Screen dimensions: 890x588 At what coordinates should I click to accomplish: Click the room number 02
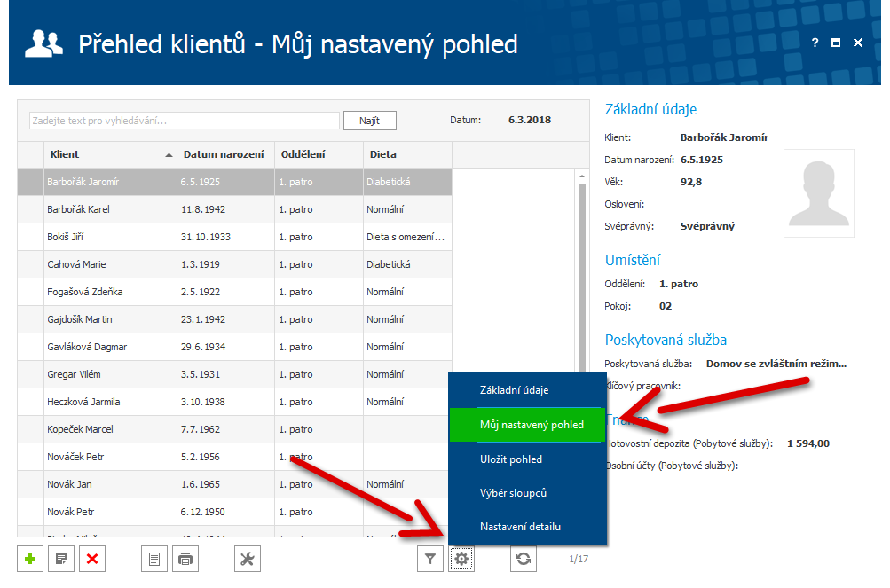tap(666, 306)
